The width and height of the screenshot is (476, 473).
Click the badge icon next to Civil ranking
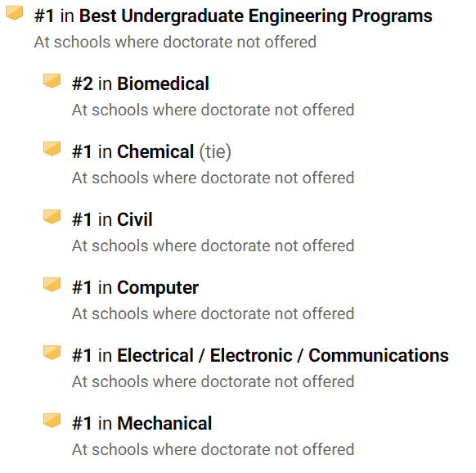[52, 217]
